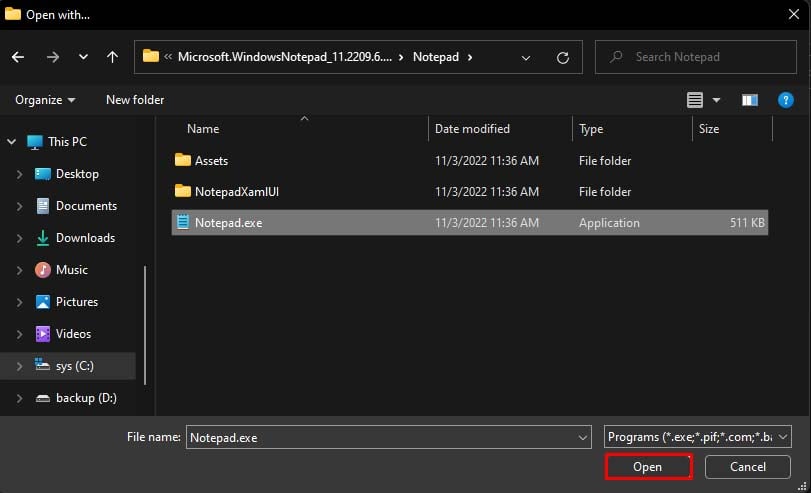Screen dimensions: 811x493
Task: Click the navigation pane scrollbar
Action: click(145, 325)
